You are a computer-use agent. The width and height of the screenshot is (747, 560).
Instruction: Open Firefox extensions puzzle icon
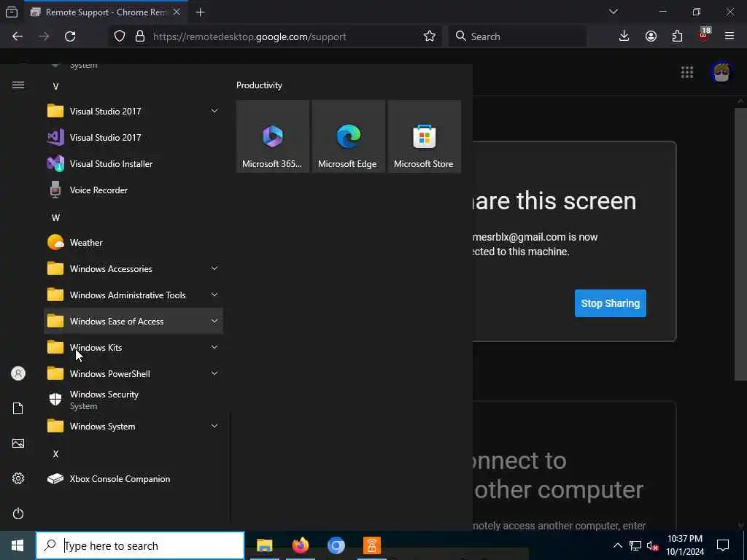pos(677,36)
